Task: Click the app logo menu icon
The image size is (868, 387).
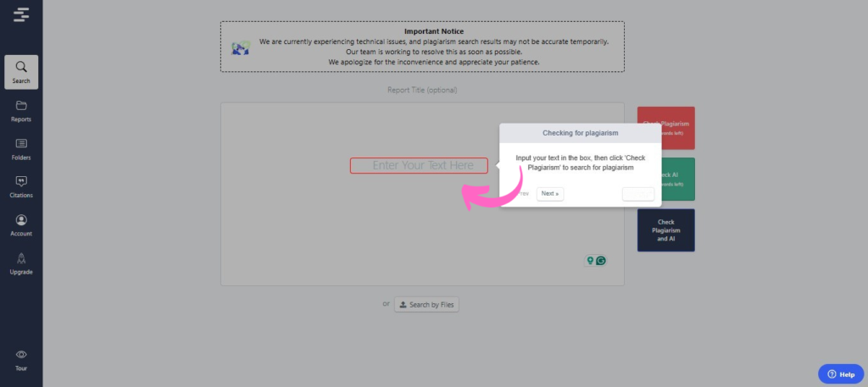Action: (x=21, y=15)
